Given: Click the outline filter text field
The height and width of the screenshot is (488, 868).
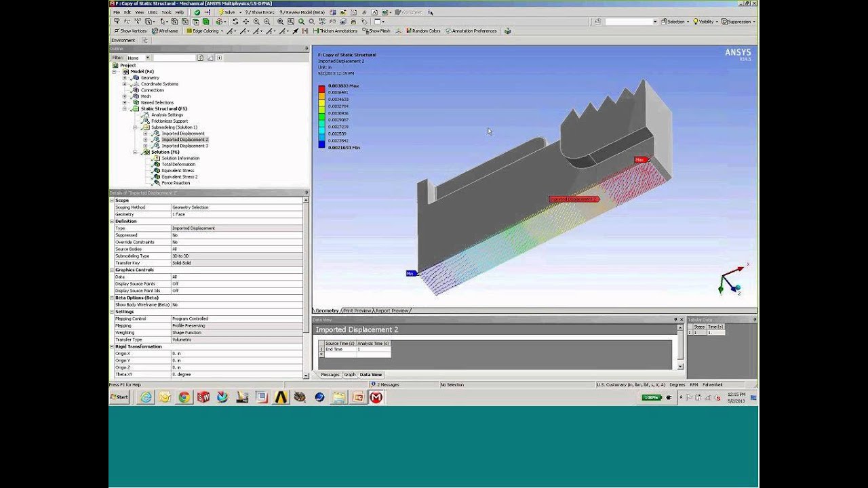Looking at the screenshot, I should click(x=174, y=58).
